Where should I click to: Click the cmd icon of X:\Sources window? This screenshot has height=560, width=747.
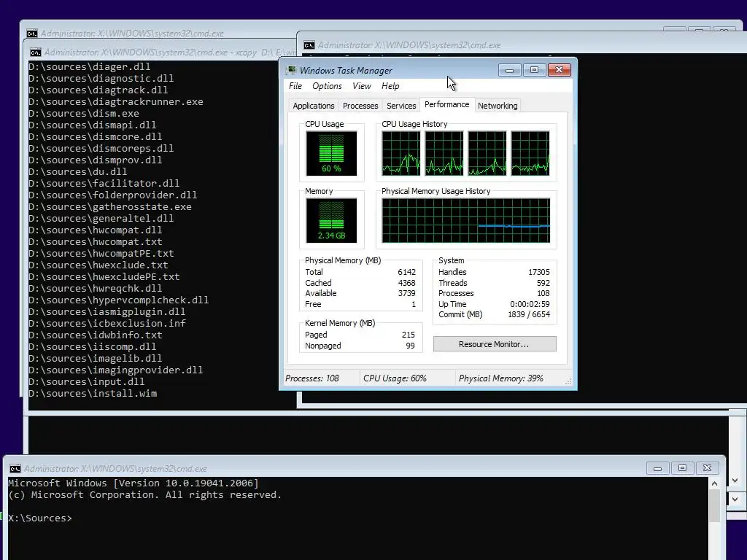[15, 469]
